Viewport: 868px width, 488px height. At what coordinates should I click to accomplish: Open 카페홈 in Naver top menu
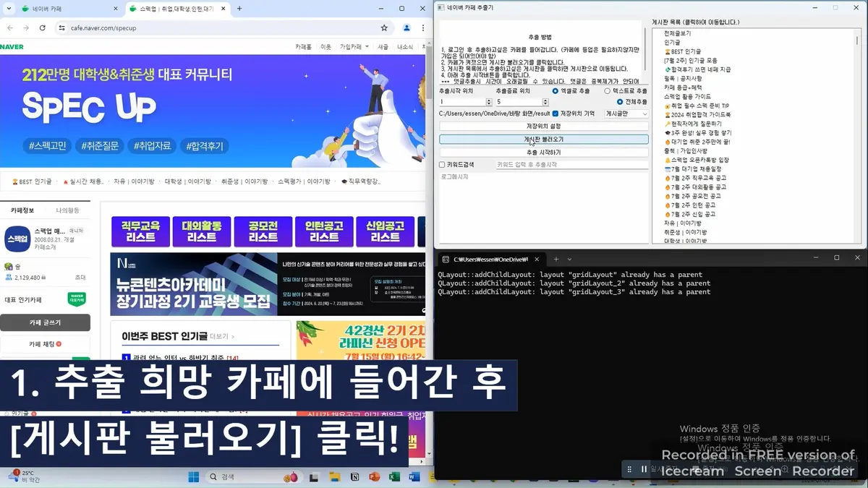pyautogui.click(x=303, y=47)
